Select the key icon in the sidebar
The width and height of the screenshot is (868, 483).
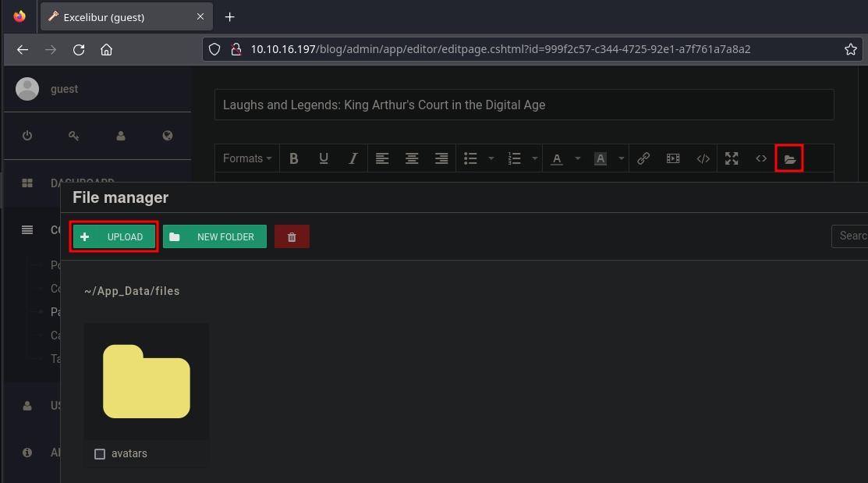[x=73, y=135]
